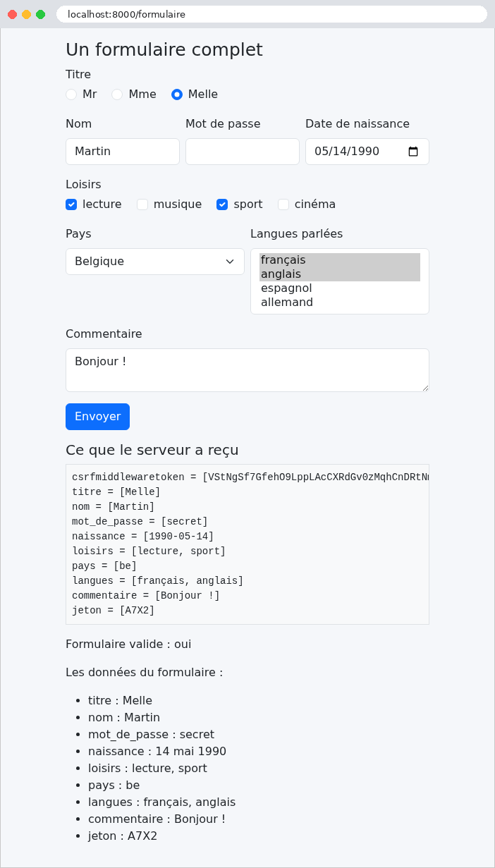Click into the Mot de passe field
The image size is (495, 868).
(x=243, y=152)
